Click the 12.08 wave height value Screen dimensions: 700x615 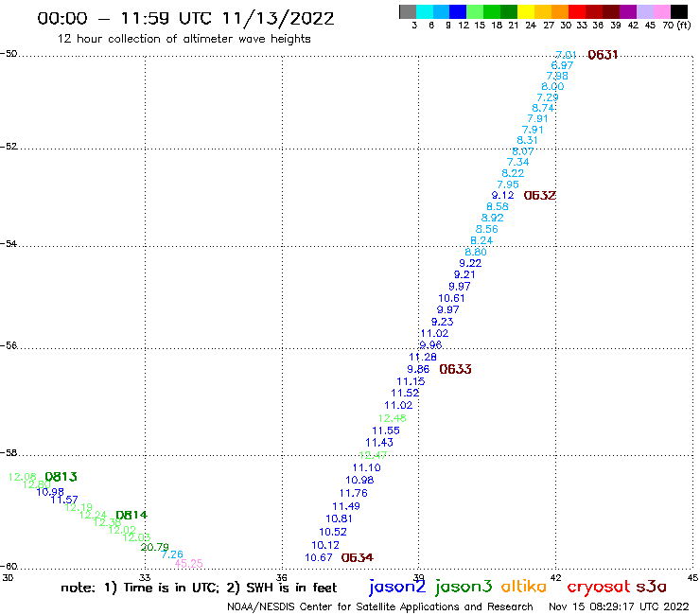point(22,477)
